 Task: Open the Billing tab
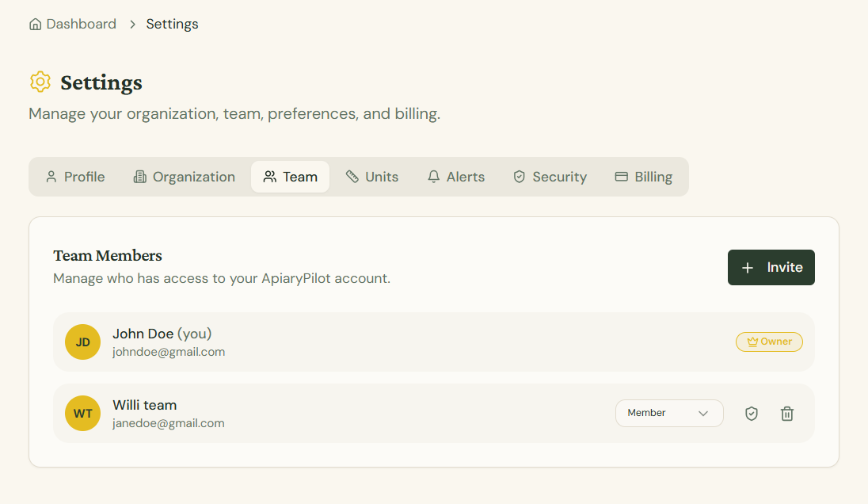(644, 177)
